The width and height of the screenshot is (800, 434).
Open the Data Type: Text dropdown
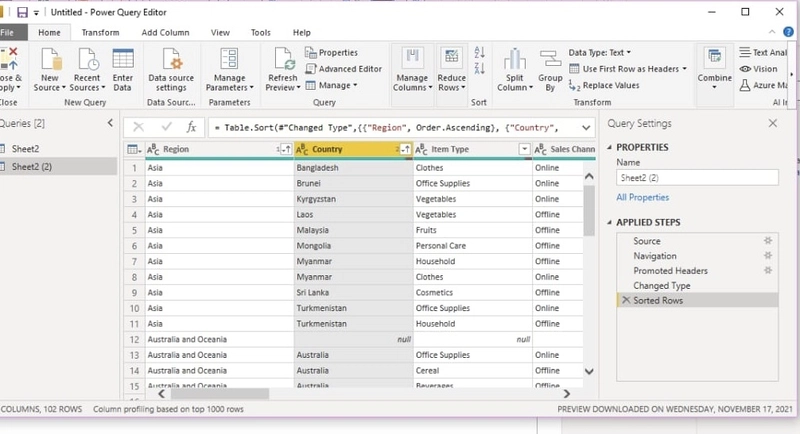pyautogui.click(x=600, y=53)
